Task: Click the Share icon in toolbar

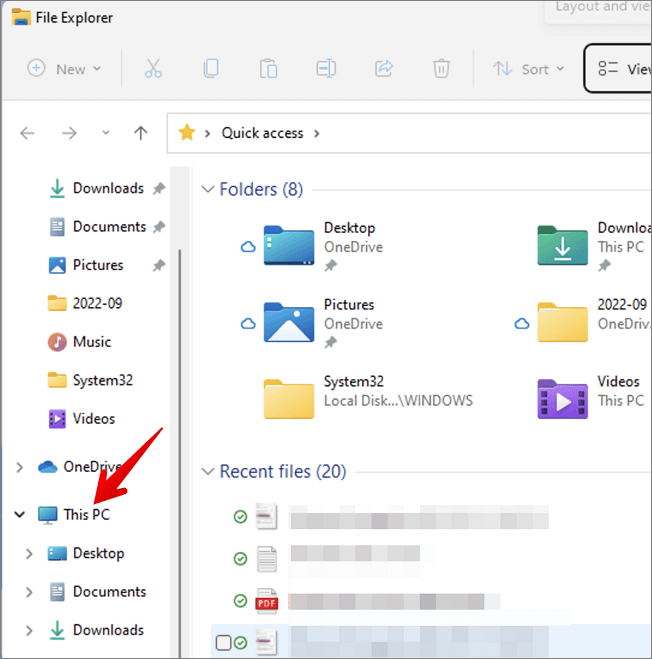Action: click(x=383, y=69)
